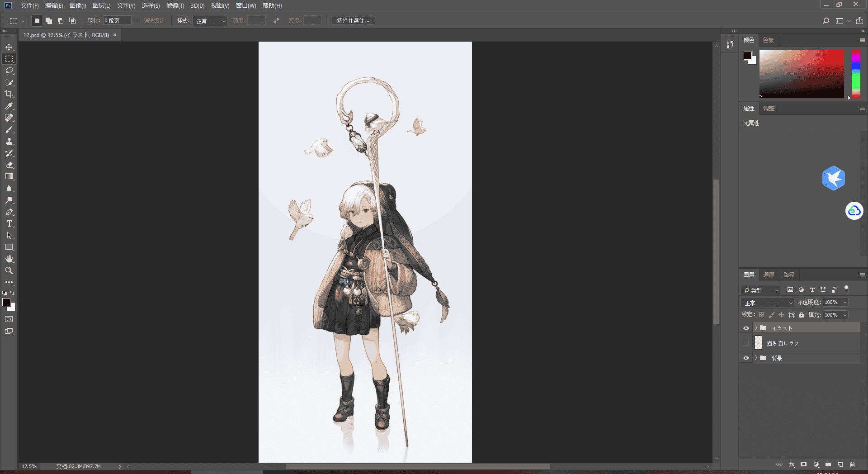Select the Hand tool
The height and width of the screenshot is (474, 868).
pos(9,259)
